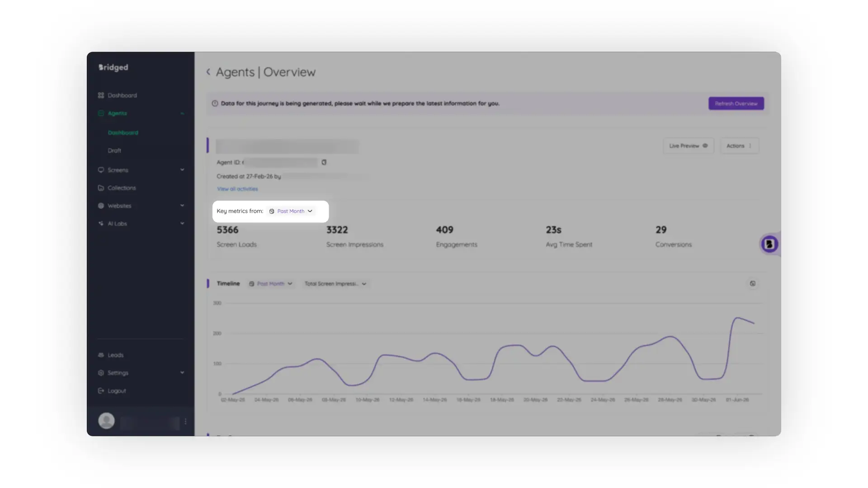Click the Settings gear icon

coord(101,373)
